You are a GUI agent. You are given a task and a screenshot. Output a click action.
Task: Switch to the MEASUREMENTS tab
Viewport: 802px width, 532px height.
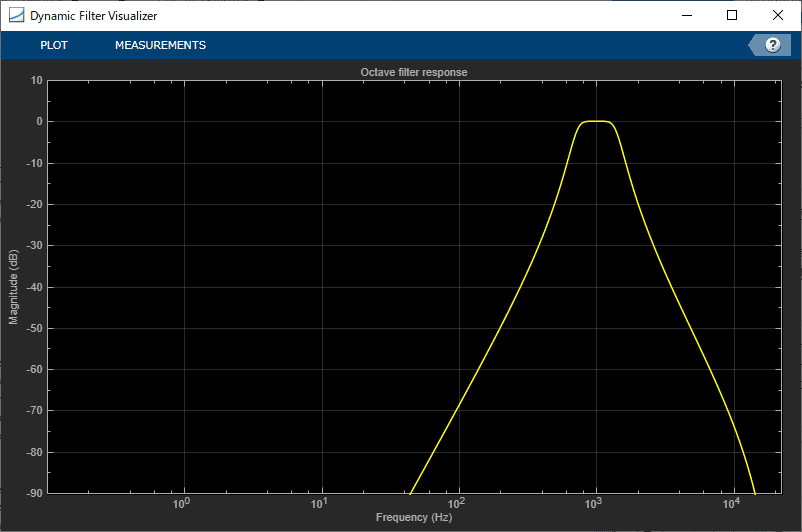tap(160, 45)
